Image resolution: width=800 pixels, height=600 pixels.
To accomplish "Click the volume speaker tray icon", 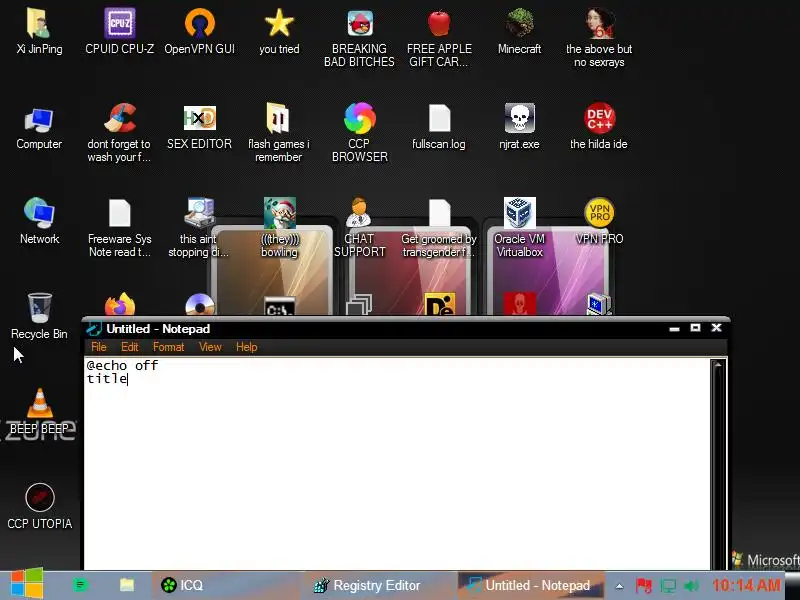I will click(691, 585).
